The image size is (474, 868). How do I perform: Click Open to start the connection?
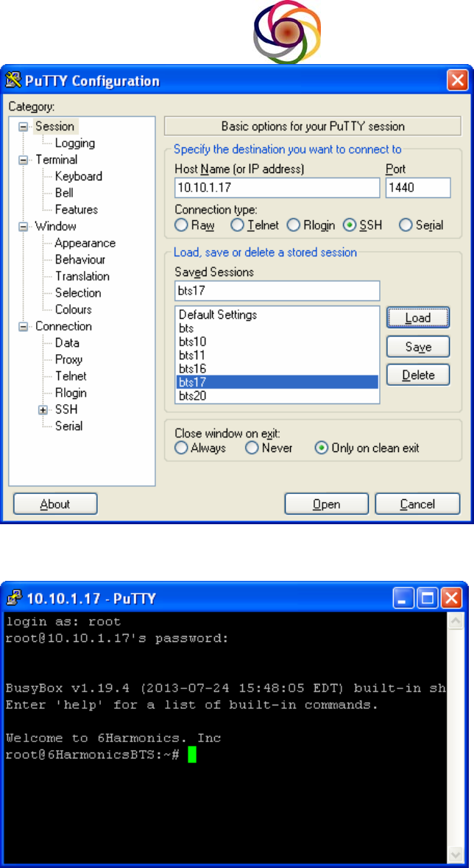(x=327, y=504)
